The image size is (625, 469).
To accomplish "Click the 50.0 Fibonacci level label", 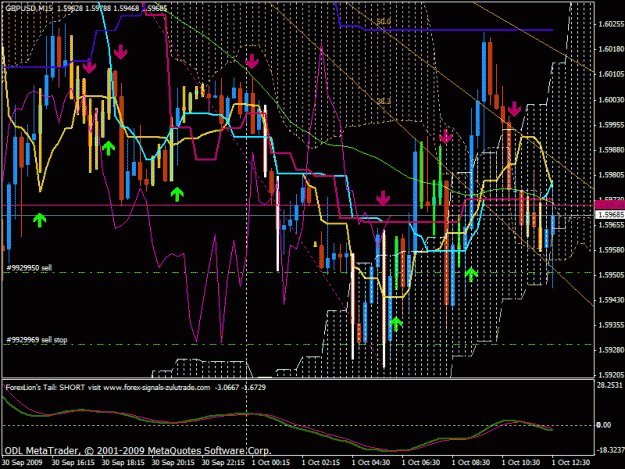I will click(x=383, y=21).
